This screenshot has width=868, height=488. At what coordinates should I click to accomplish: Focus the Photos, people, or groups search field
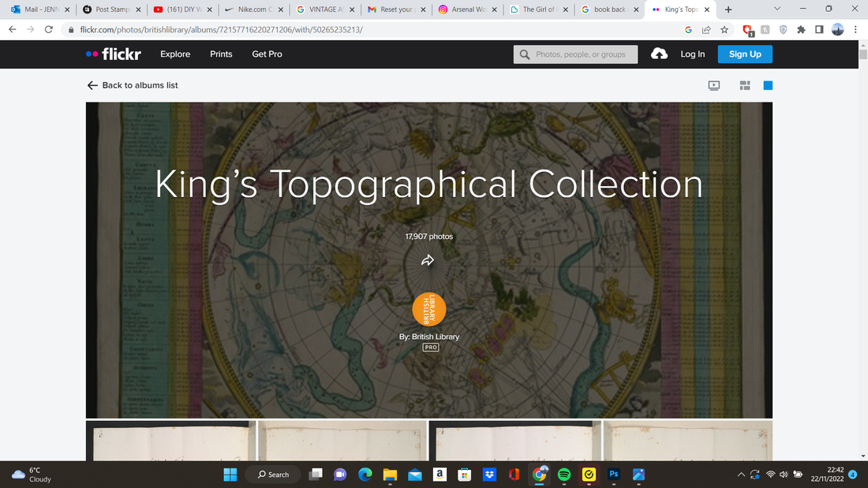pos(576,54)
